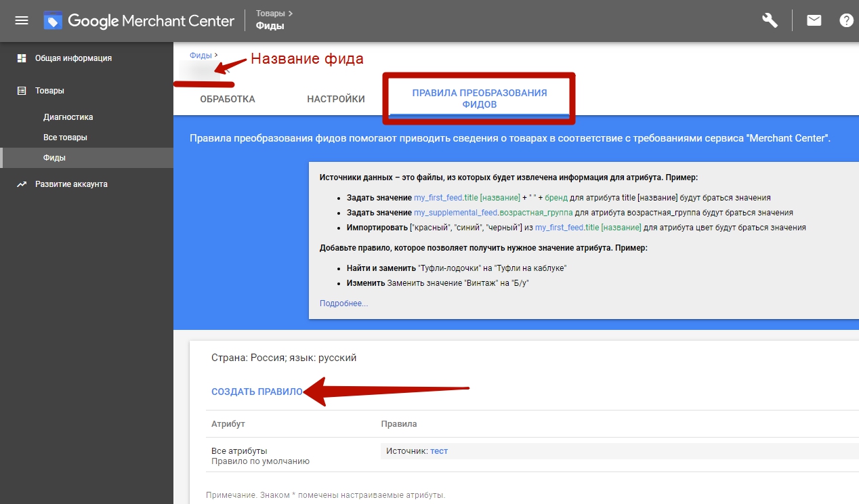
Task: Click the Товары breadcrumb in header
Action: coord(271,13)
